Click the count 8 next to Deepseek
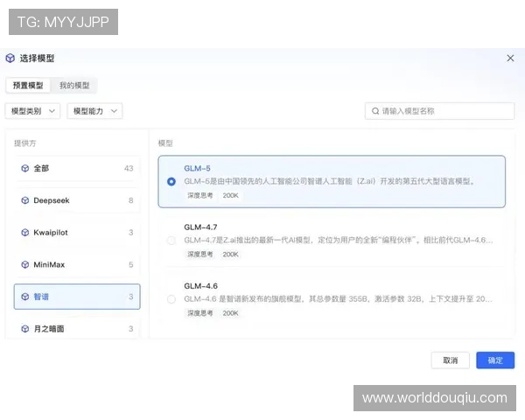Image resolution: width=525 pixels, height=420 pixels. point(130,200)
